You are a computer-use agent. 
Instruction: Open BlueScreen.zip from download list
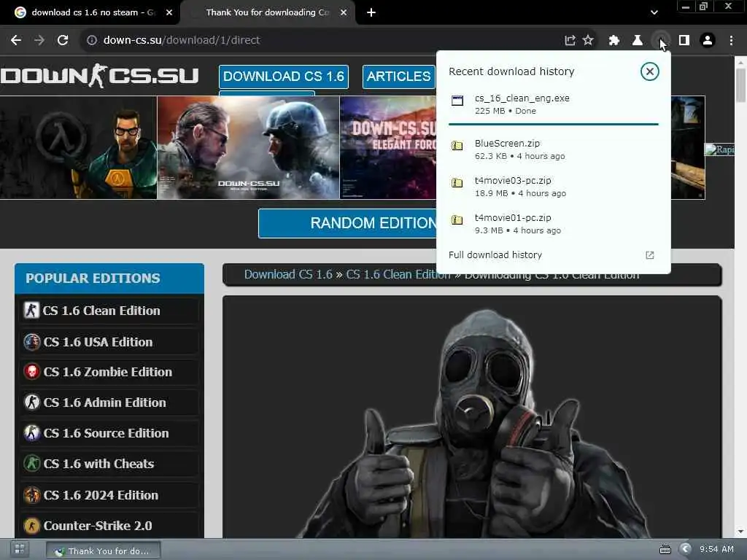(x=554, y=149)
